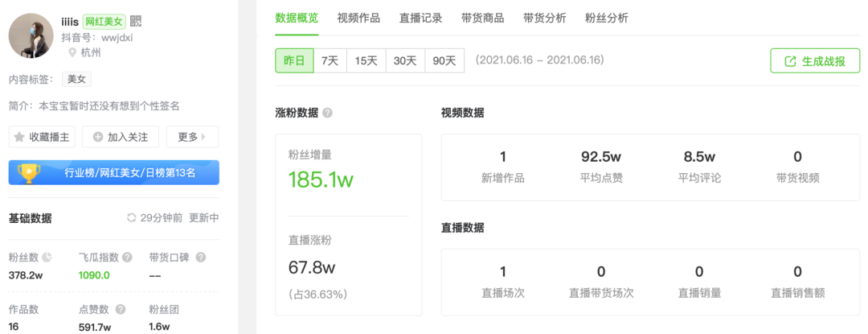Click the iiiis profile avatar
Viewport: 868px width, 334px height.
(x=31, y=35)
